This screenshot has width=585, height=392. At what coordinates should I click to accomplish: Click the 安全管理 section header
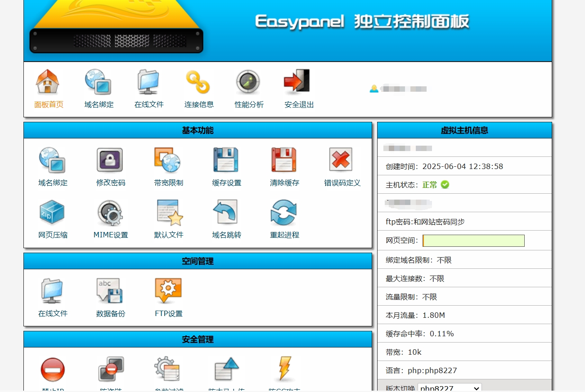coord(198,339)
